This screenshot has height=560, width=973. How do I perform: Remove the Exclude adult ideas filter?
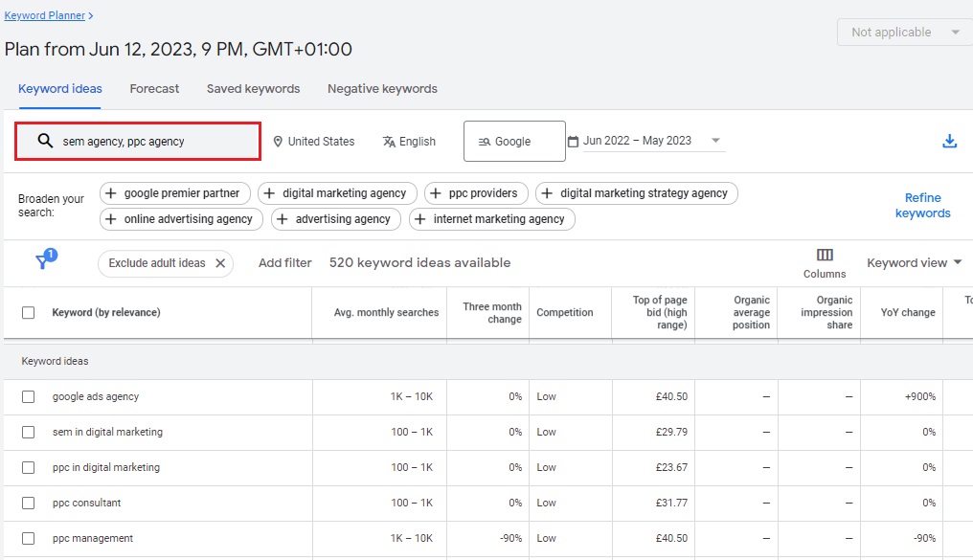220,263
